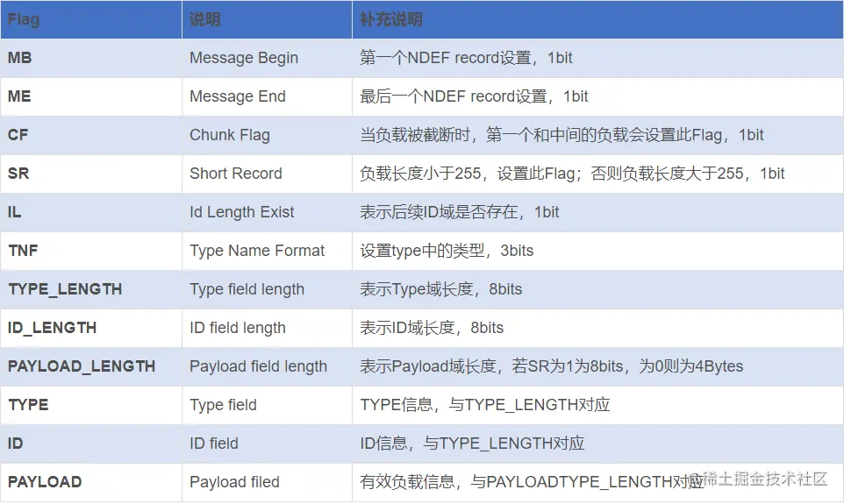Select the 'Short Record' cell
Viewport: 844px width, 504px height.
click(267, 174)
